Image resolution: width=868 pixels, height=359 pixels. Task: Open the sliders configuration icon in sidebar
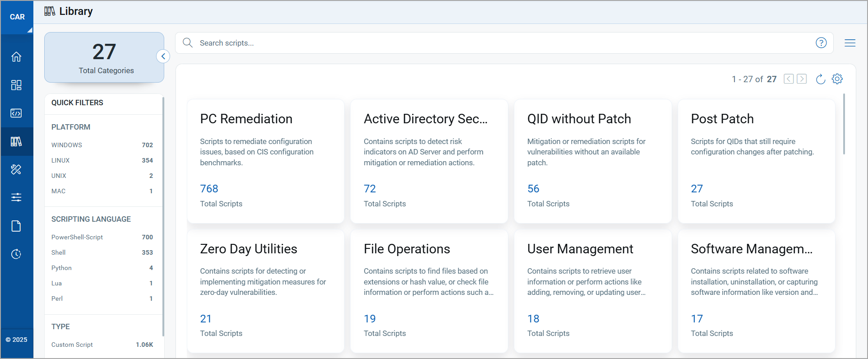tap(16, 197)
